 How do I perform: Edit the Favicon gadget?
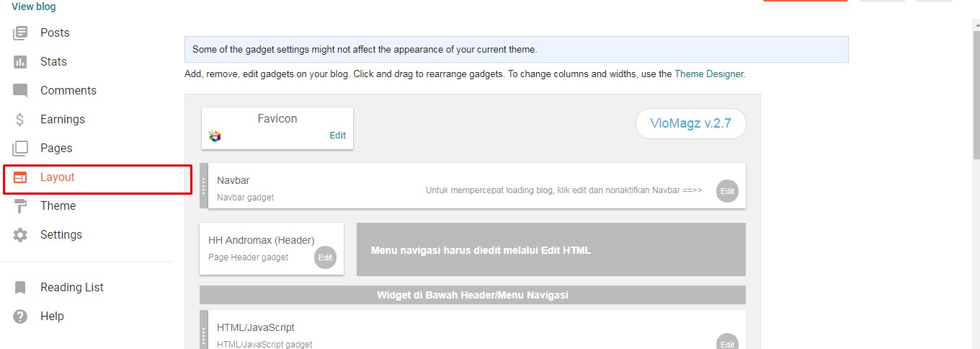coord(337,135)
